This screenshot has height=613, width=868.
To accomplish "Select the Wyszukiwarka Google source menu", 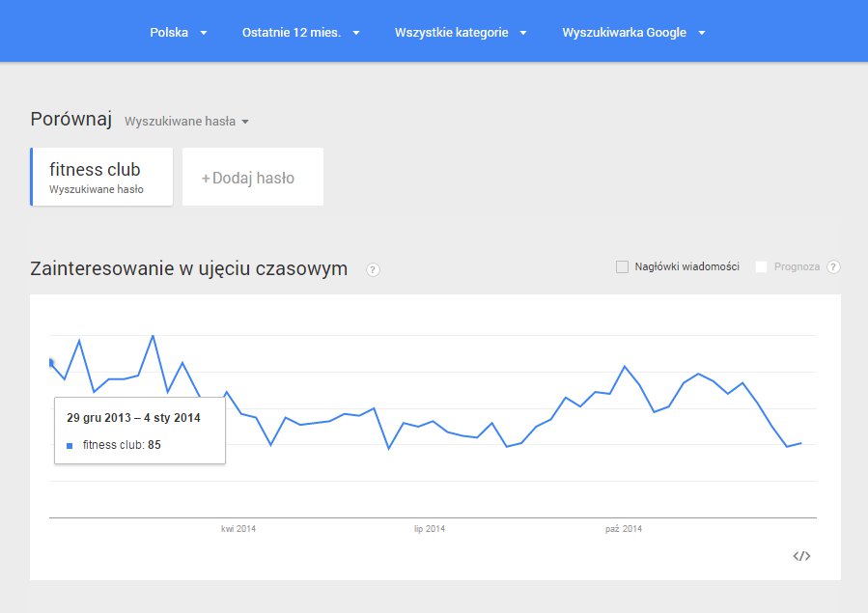I will [633, 33].
